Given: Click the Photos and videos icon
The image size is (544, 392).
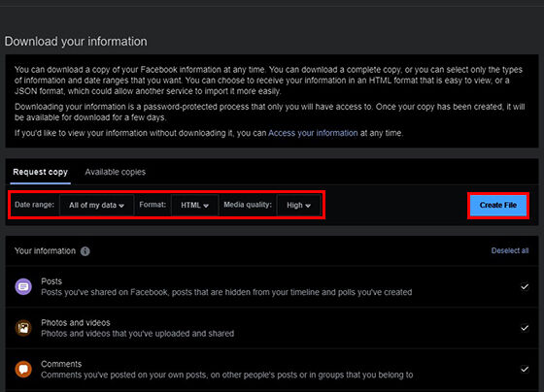Looking at the screenshot, I should pos(23,328).
